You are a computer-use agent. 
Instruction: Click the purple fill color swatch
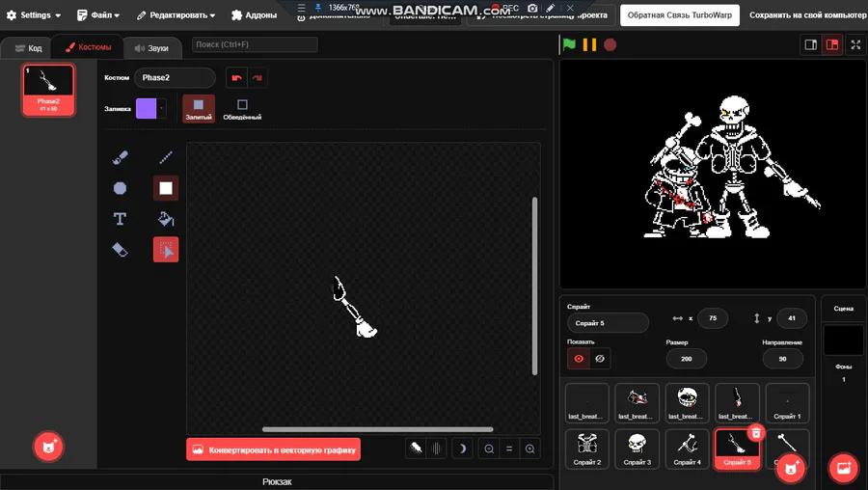[147, 109]
